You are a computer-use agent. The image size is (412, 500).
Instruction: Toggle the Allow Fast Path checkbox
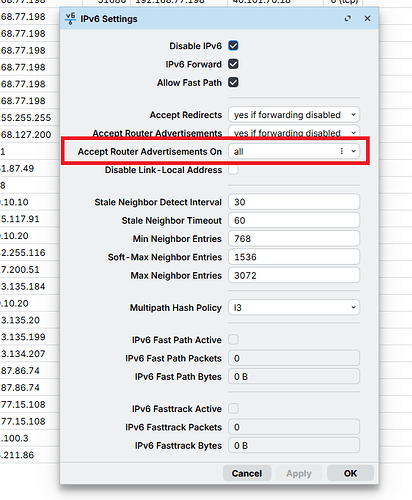coord(233,82)
